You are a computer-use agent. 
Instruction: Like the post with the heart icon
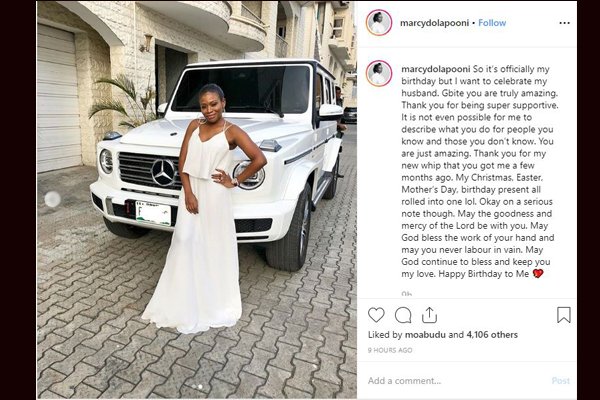376,315
